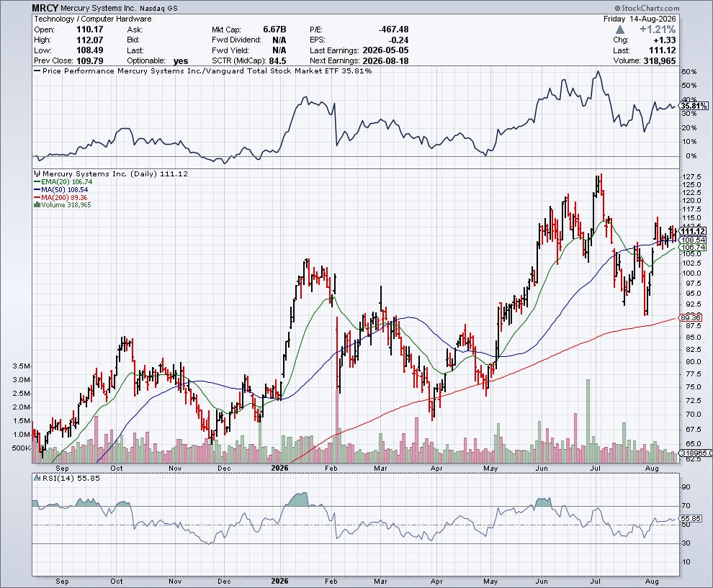Click the Aug label below the RSI panel
Image resolution: width=713 pixels, height=588 pixels.
click(x=652, y=582)
